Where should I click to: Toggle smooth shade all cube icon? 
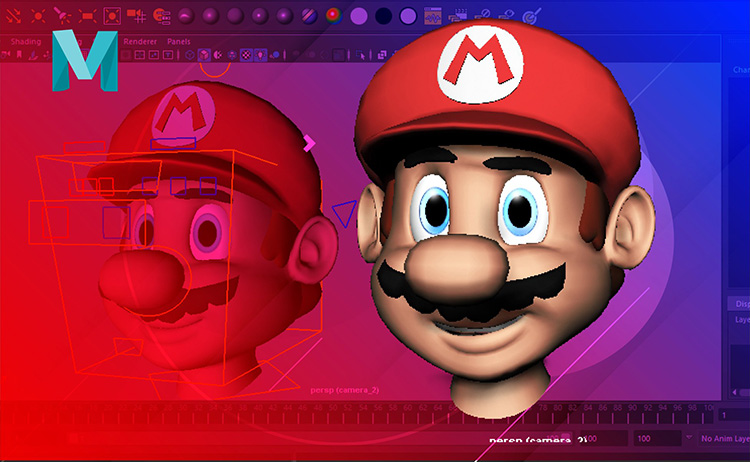(x=204, y=55)
